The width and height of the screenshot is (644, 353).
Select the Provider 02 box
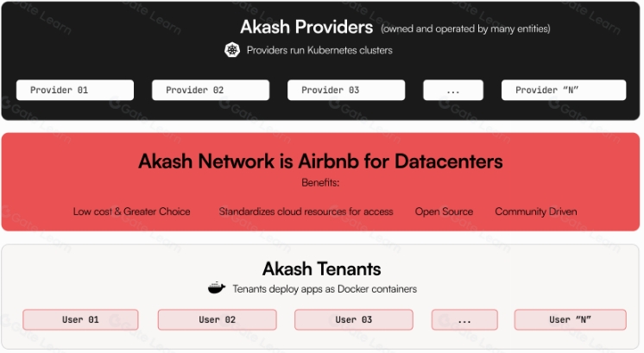(211, 90)
